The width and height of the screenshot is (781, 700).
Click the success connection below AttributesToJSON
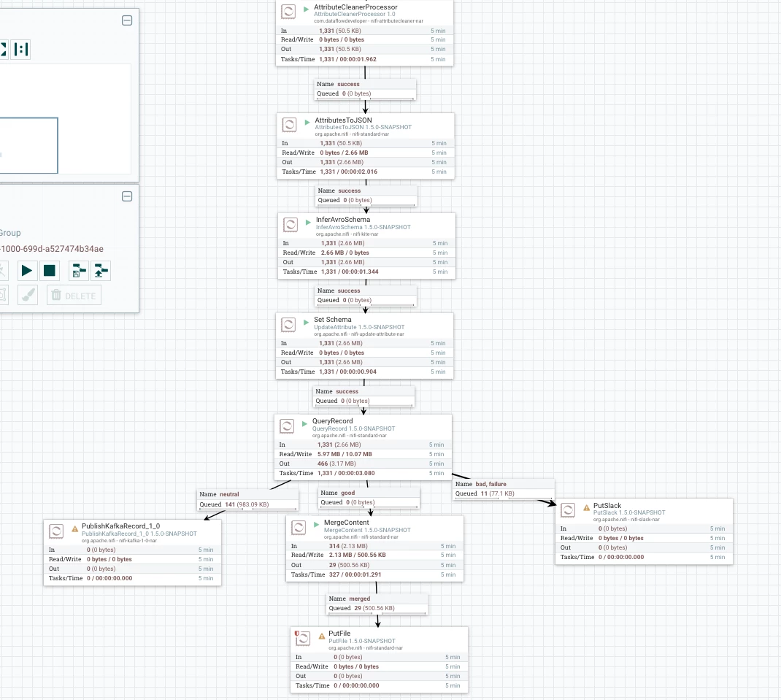(366, 196)
